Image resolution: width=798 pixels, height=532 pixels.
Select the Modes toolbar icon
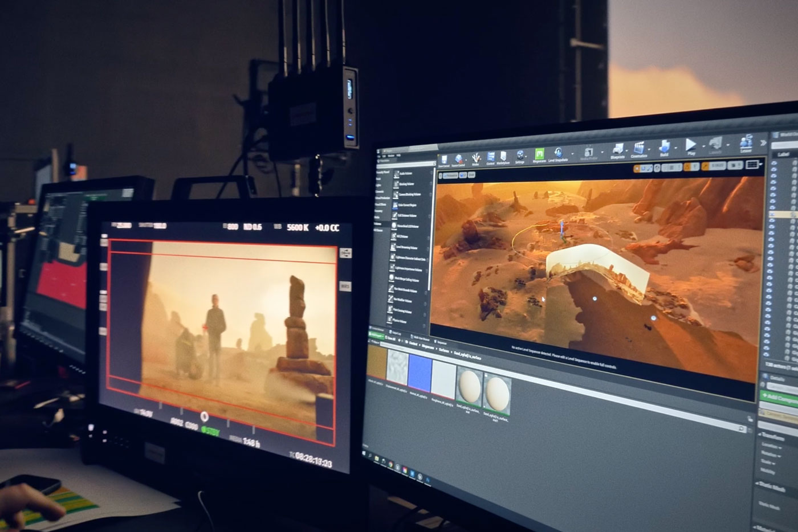coord(475,158)
